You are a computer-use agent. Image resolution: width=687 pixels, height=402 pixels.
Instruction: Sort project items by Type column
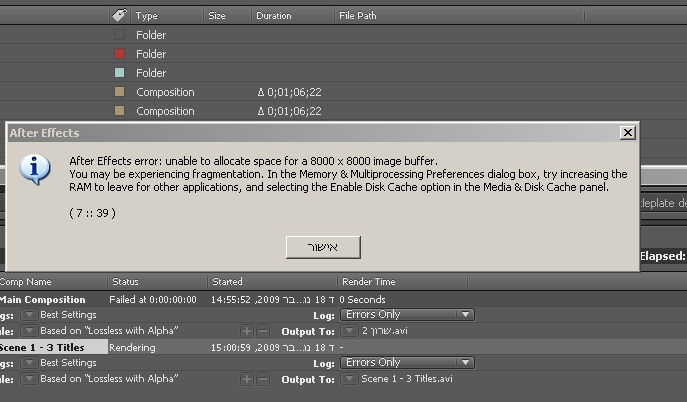click(x=147, y=16)
